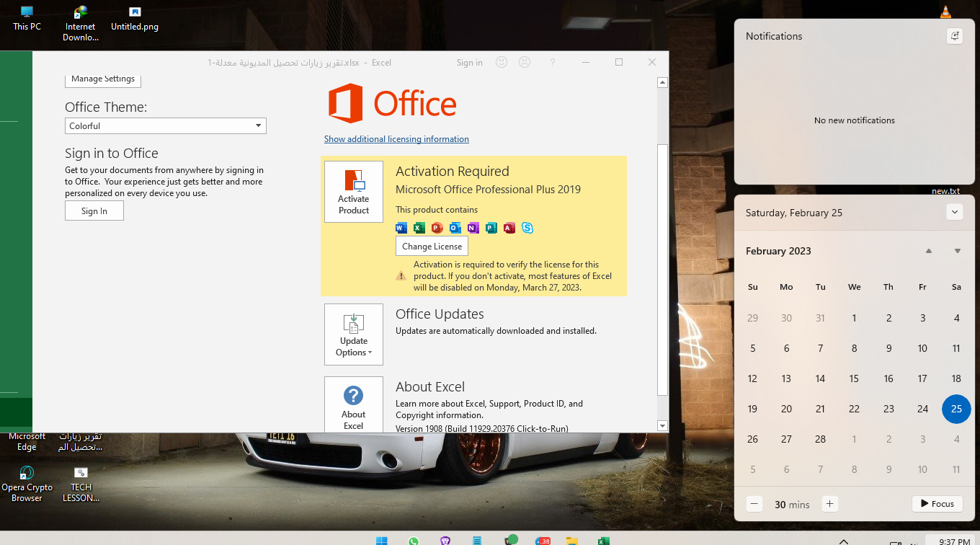The image size is (980, 545).
Task: Select February 14 in the calendar
Action: tap(820, 378)
